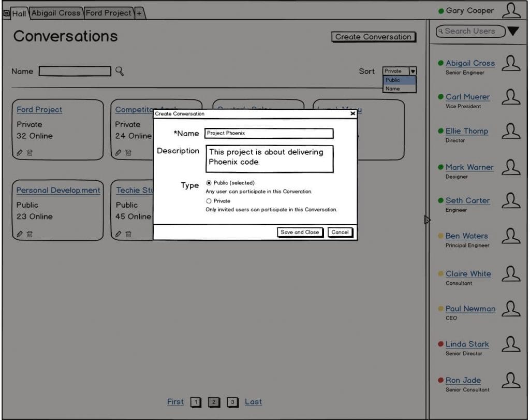This screenshot has height=420, width=530.
Task: Delete the Ford Project conversation trash icon
Action: (x=30, y=152)
